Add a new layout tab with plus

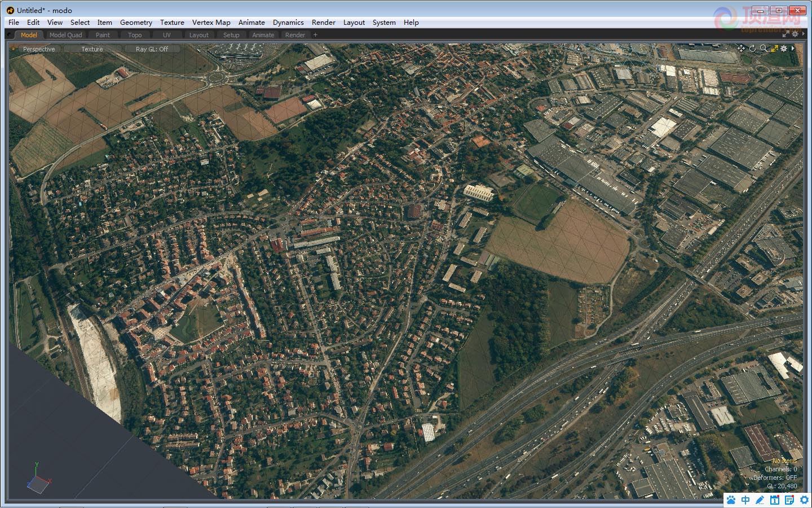[315, 35]
